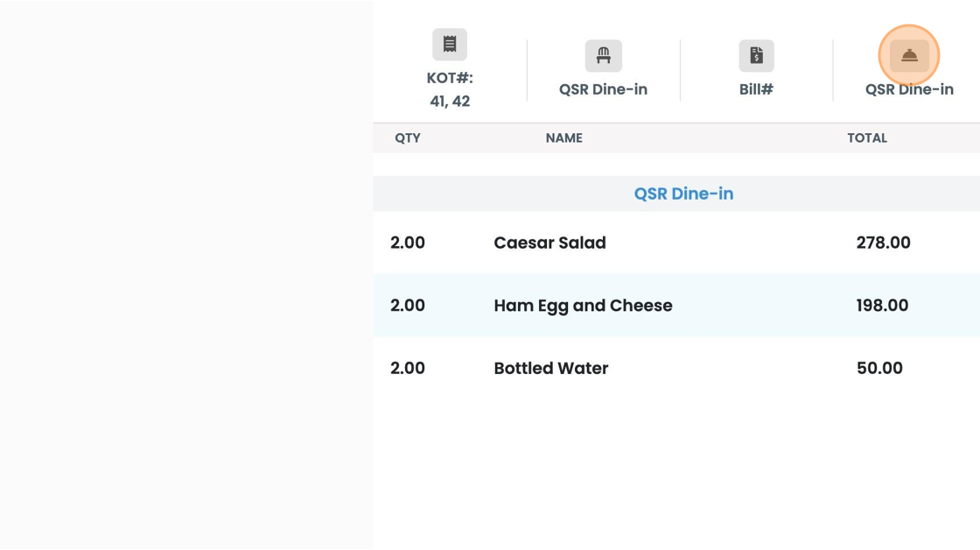Click the TOTAL column header

pos(867,138)
